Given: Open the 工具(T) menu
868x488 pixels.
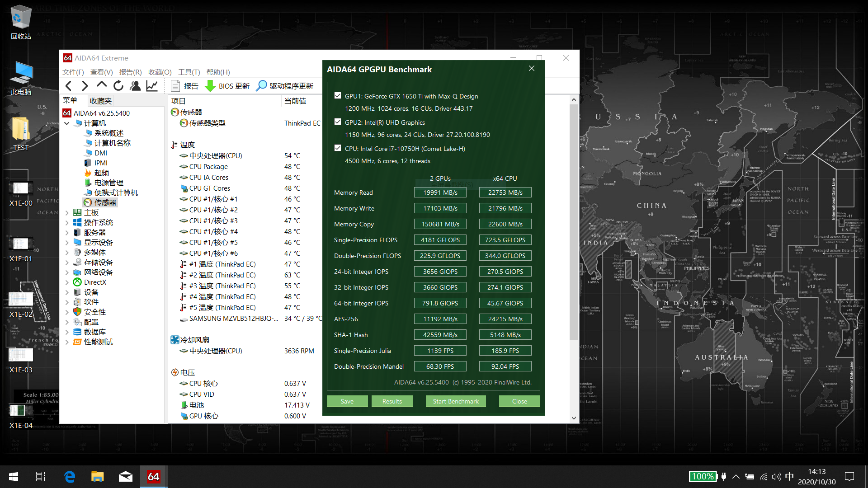Looking at the screenshot, I should 189,72.
